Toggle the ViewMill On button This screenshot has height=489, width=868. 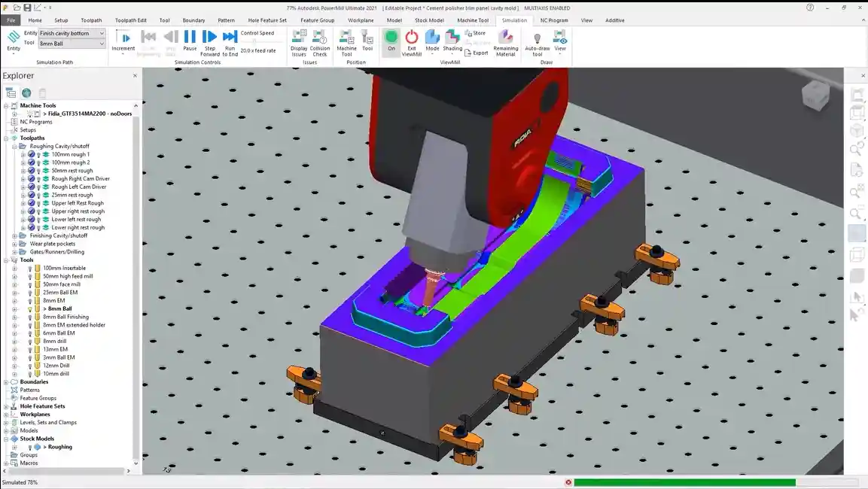pos(391,41)
